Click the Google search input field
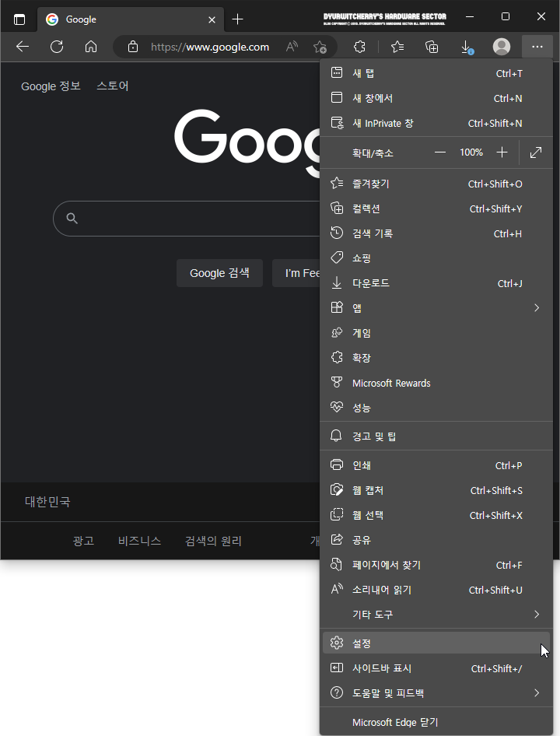 (187, 219)
